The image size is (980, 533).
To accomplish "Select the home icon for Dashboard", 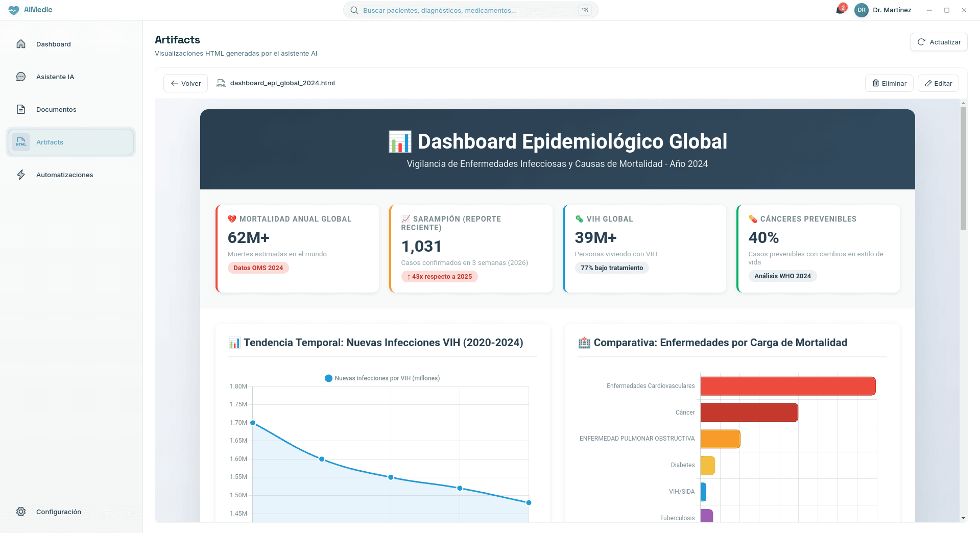I will [20, 44].
